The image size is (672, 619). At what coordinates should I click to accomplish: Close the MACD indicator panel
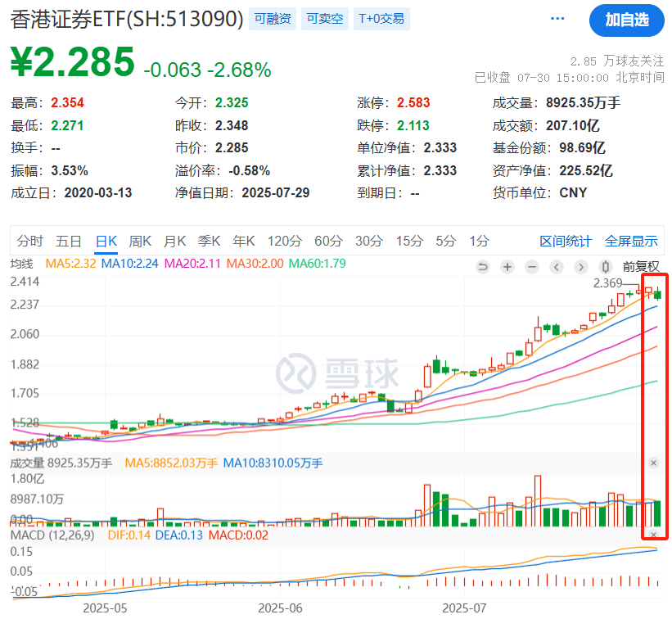(653, 535)
